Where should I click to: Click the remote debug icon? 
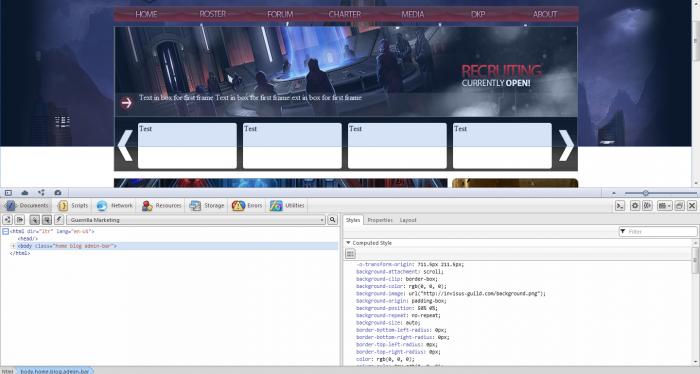(647, 206)
